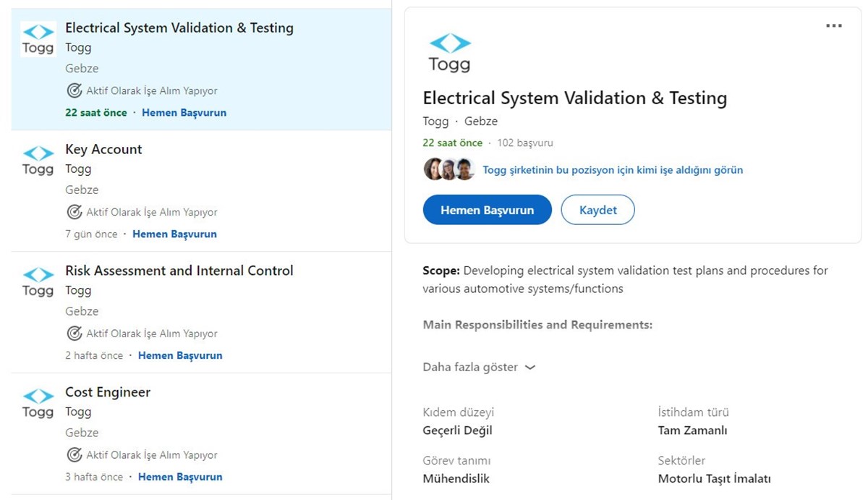Select Electrical System Validation & Testing list item
This screenshot has height=500, width=868.
tap(179, 27)
